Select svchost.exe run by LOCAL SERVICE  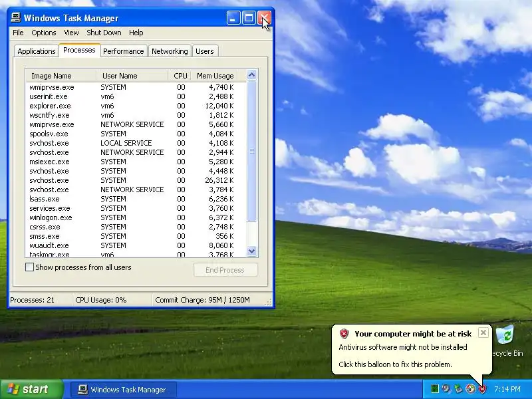point(136,143)
